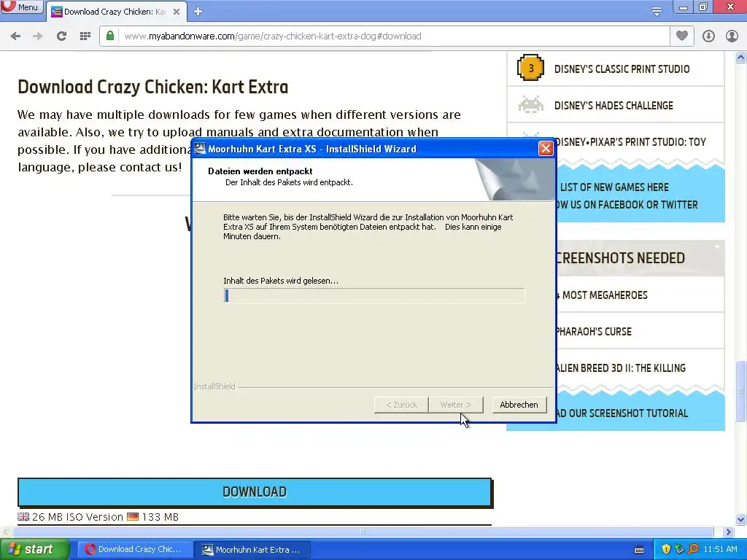747x560 pixels.
Task: Click the 11:51 AM clock
Action: pyautogui.click(x=720, y=550)
